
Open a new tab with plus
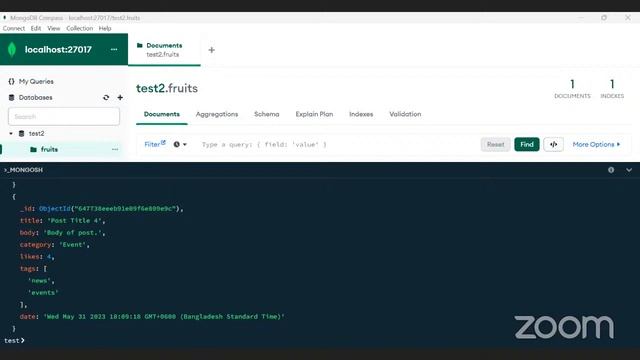click(x=211, y=50)
